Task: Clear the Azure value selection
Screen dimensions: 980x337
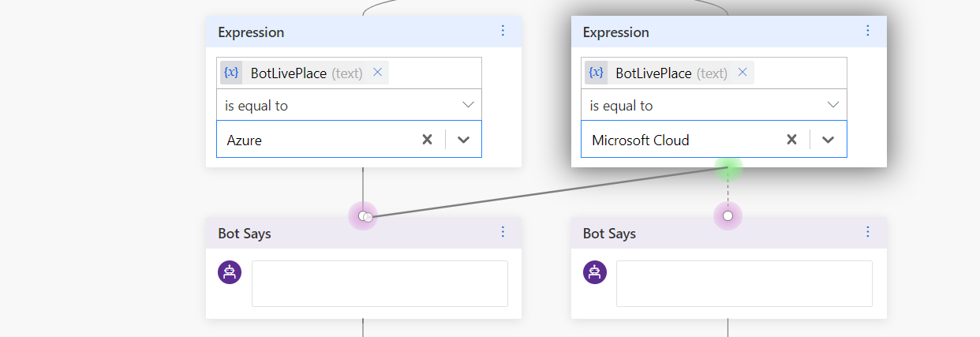Action: (427, 140)
